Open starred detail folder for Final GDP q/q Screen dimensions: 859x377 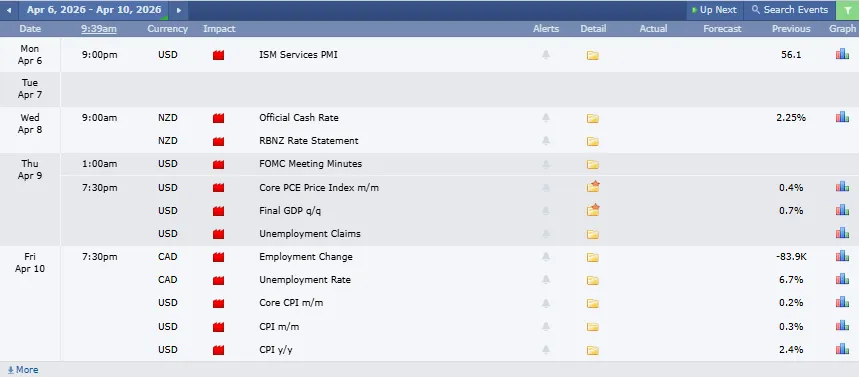(x=593, y=210)
